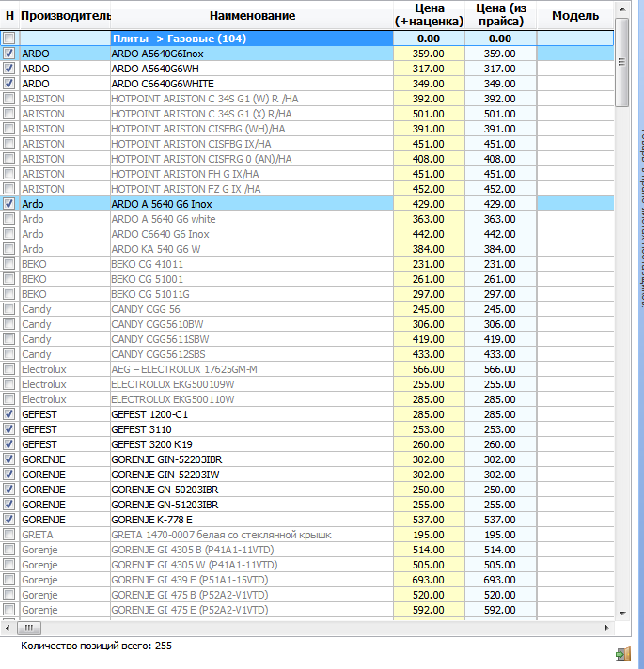The image size is (644, 669).
Task: Select the ARDO A 5640 G6 white row
Action: pyautogui.click(x=307, y=219)
